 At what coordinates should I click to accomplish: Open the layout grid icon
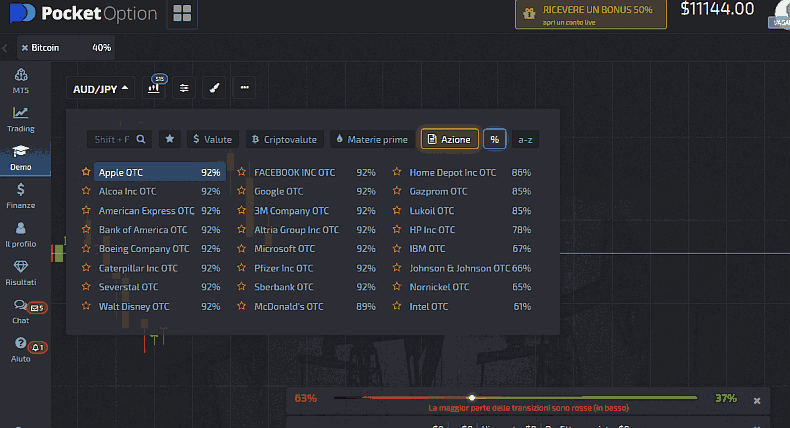point(182,13)
